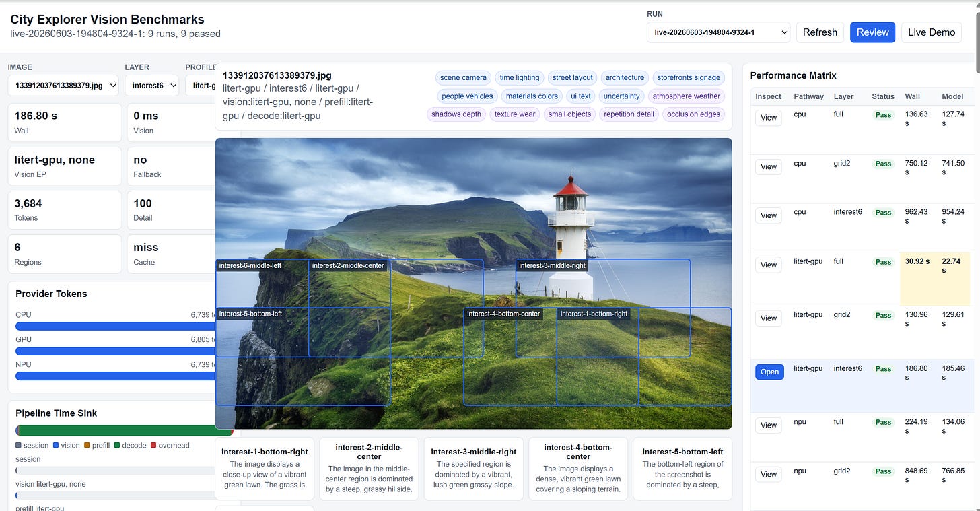Open the interest-2-middle-center description card
The width and height of the screenshot is (980, 511).
coord(369,469)
